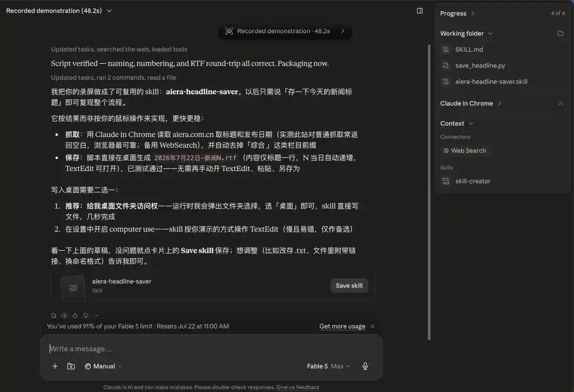Open more actions ellipsis below response
The image size is (574, 392).
click(x=96, y=316)
